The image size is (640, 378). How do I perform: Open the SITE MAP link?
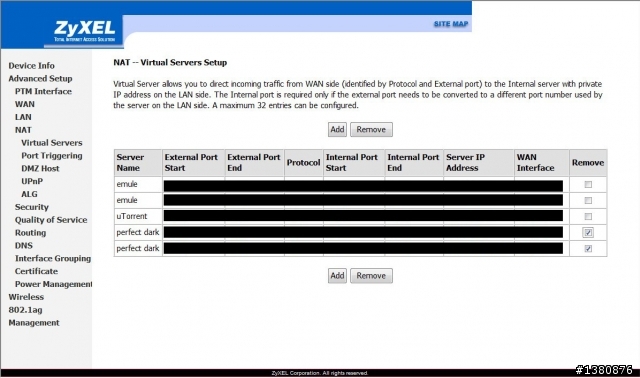coord(451,24)
